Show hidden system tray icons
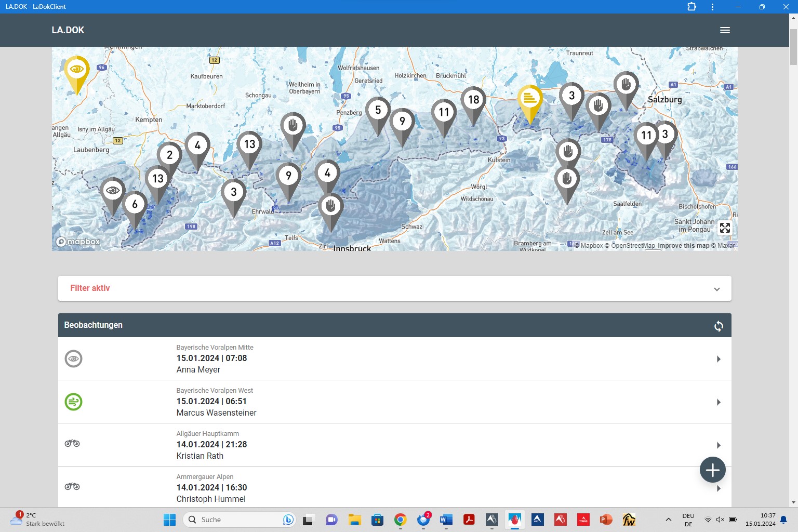Image resolution: width=798 pixels, height=532 pixels. (669, 520)
